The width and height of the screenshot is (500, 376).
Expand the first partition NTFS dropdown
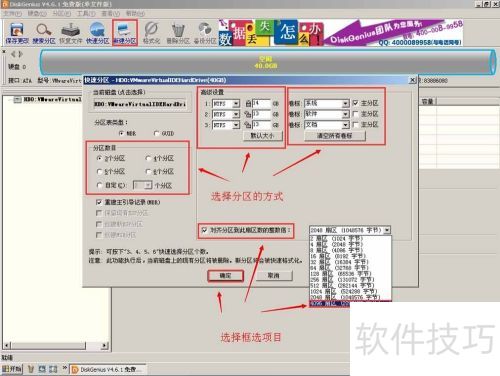click(x=236, y=104)
